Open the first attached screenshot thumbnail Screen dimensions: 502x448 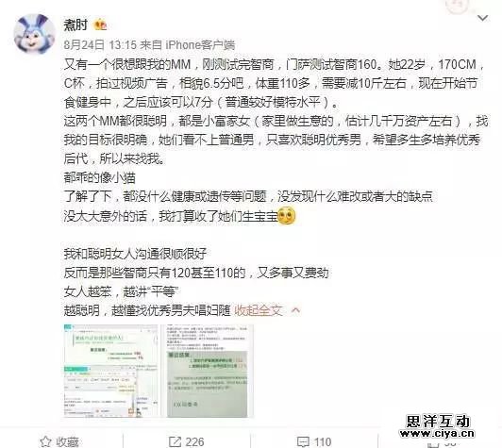(110, 371)
